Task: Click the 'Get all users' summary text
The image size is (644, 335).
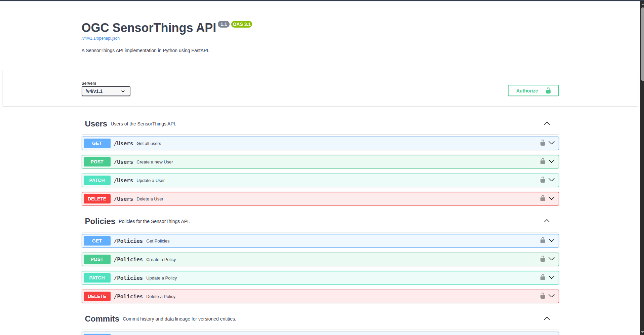Action: (149, 144)
